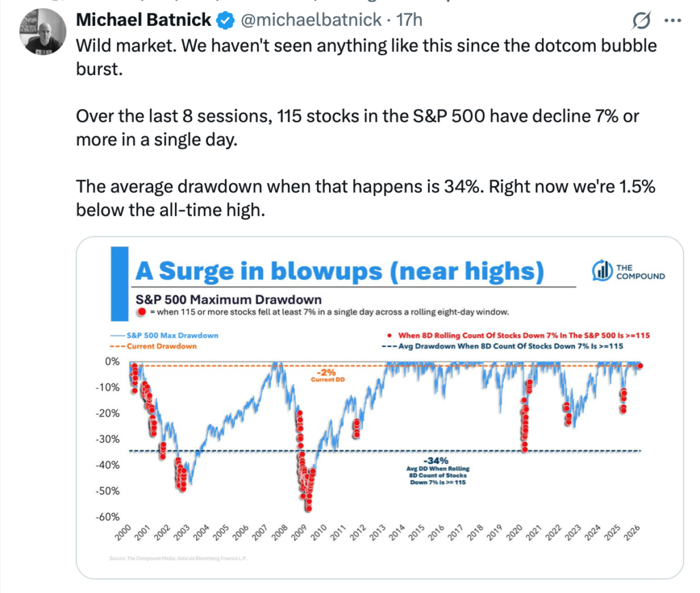This screenshot has width=700, height=593.
Task: Click the Grok explain-post icon
Action: (641, 21)
